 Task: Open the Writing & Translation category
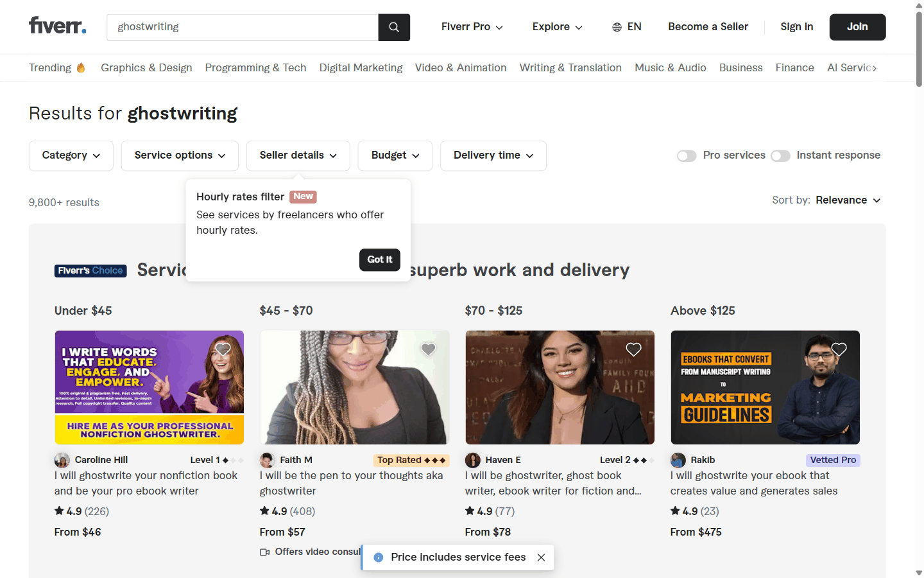click(x=570, y=67)
